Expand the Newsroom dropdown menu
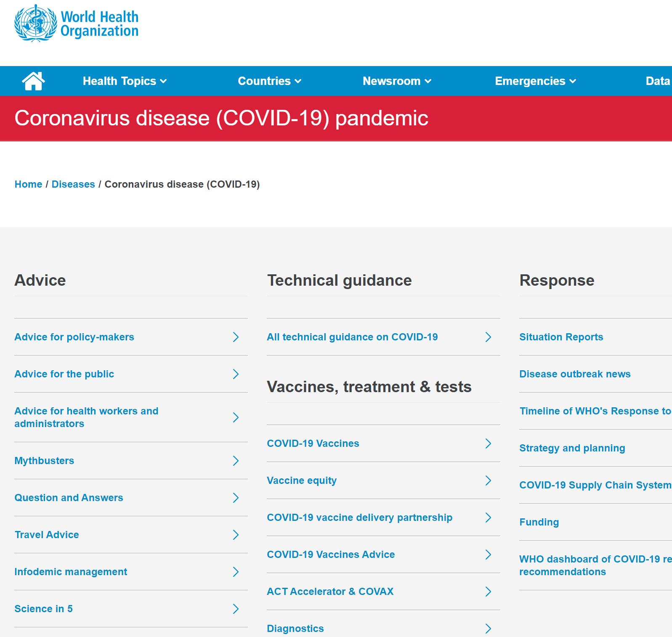 (x=396, y=81)
